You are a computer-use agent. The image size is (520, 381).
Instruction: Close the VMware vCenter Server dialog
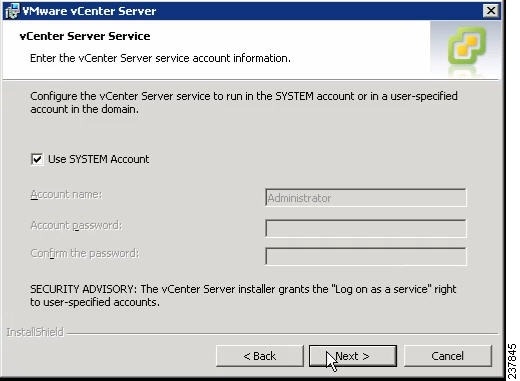tap(491, 11)
